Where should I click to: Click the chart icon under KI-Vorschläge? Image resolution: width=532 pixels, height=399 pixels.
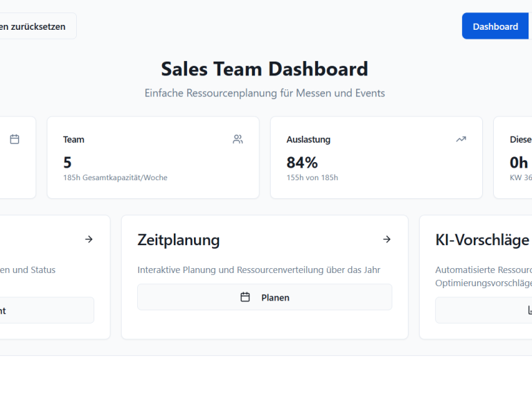pyautogui.click(x=529, y=310)
